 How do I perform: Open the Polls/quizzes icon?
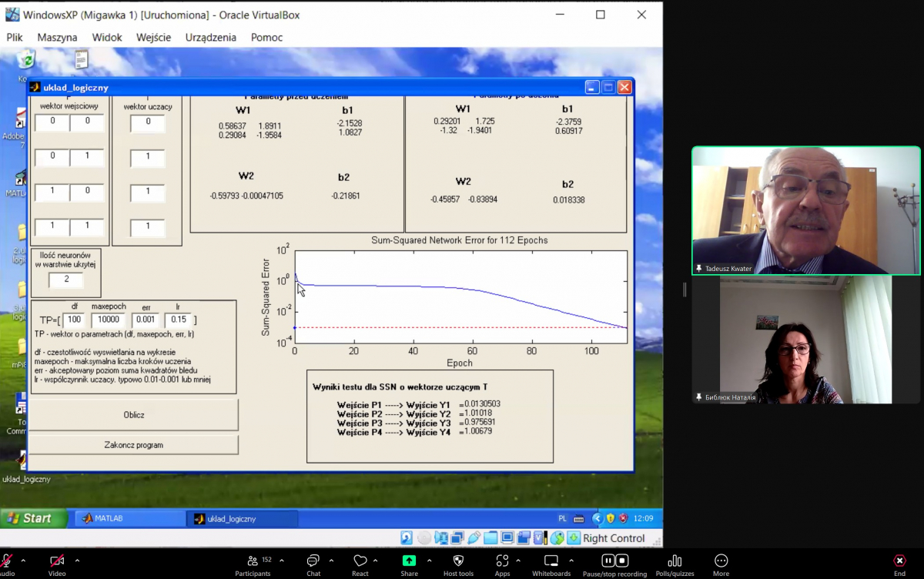(x=675, y=561)
